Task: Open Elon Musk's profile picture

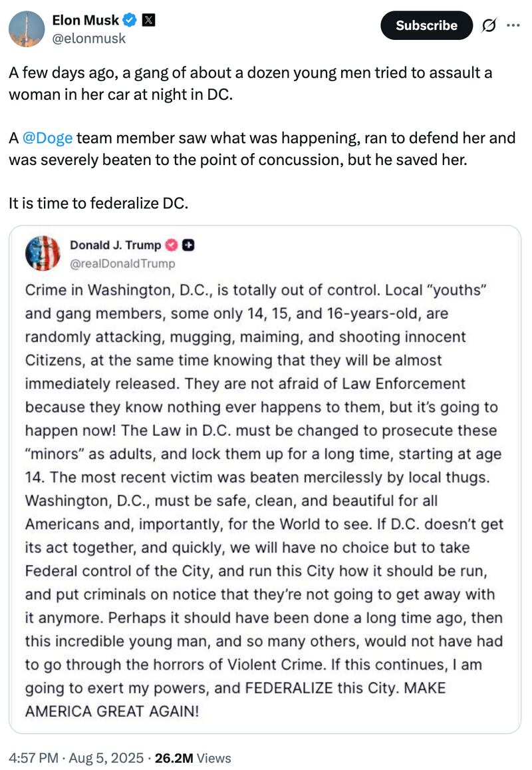Action: click(25, 28)
